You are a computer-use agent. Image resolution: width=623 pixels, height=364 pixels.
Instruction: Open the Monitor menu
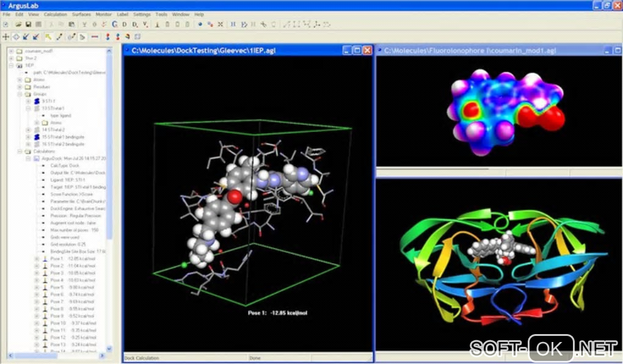(x=104, y=14)
